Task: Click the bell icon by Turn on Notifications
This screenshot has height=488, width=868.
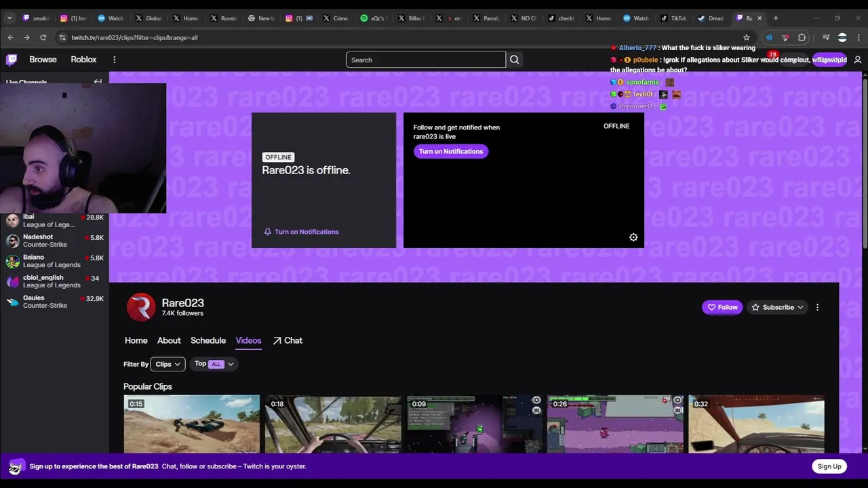Action: coord(268,232)
